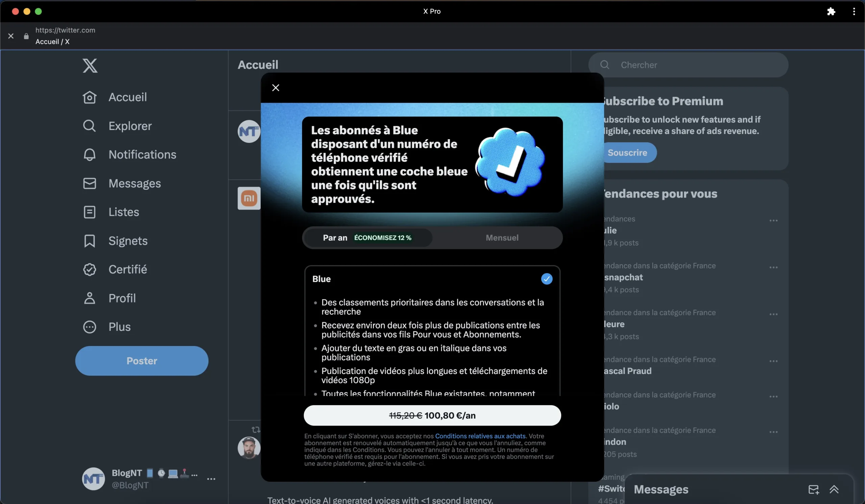
Task: Stop loading with address bar X
Action: click(x=11, y=36)
